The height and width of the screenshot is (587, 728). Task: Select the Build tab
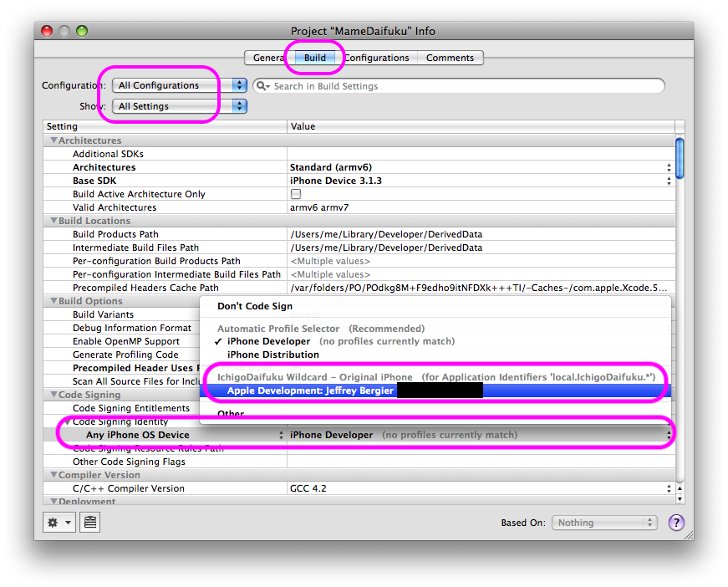pos(314,58)
